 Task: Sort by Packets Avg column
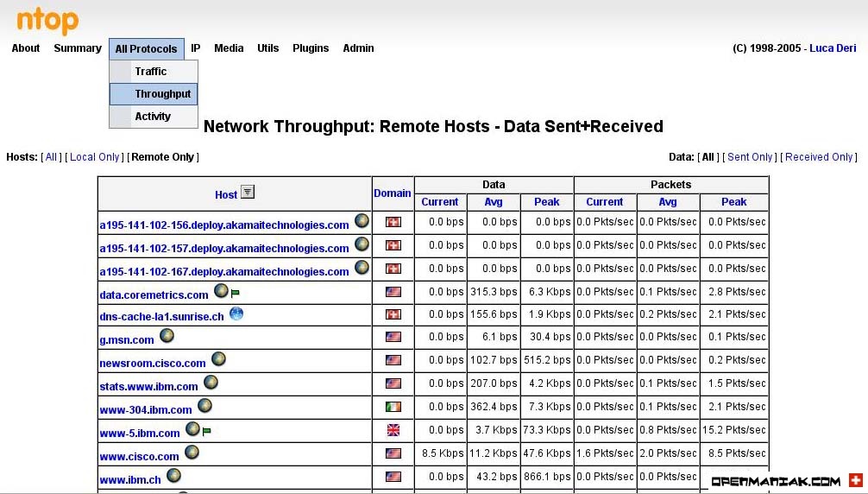tap(668, 202)
